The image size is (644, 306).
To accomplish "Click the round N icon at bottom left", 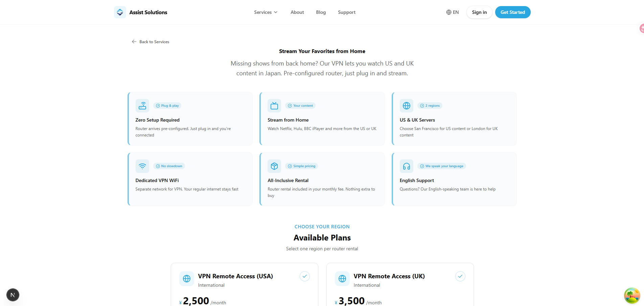I will point(13,295).
